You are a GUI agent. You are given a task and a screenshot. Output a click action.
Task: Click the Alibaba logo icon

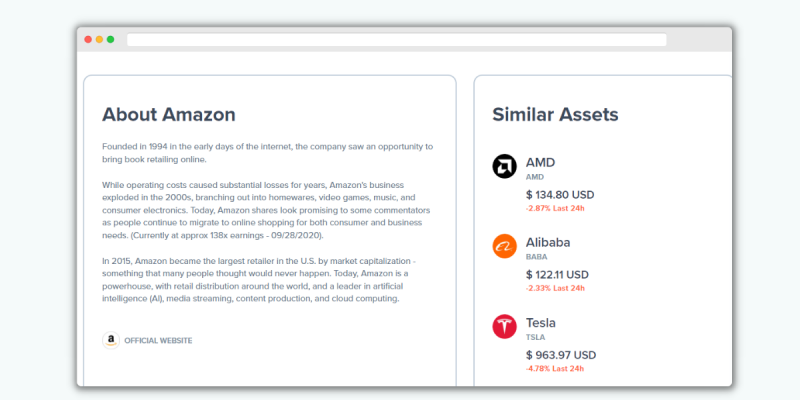pos(504,246)
